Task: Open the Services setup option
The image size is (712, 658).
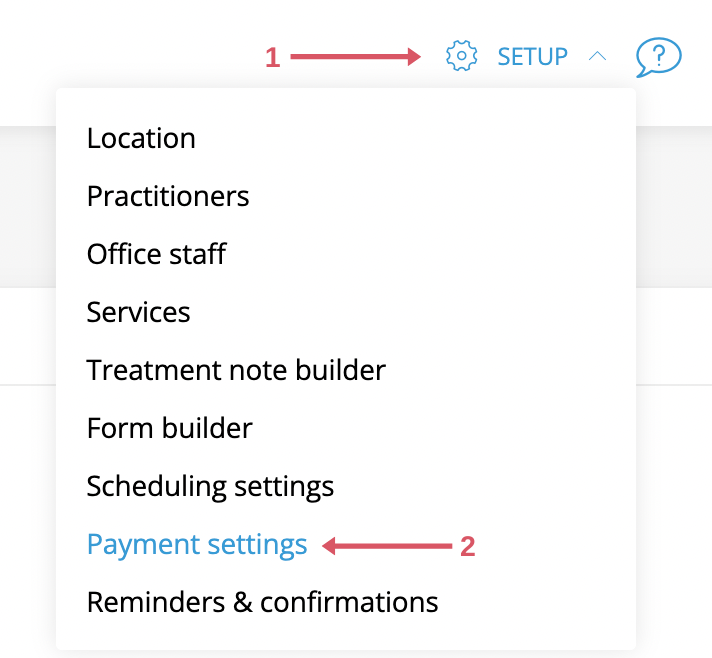Action: (x=138, y=312)
